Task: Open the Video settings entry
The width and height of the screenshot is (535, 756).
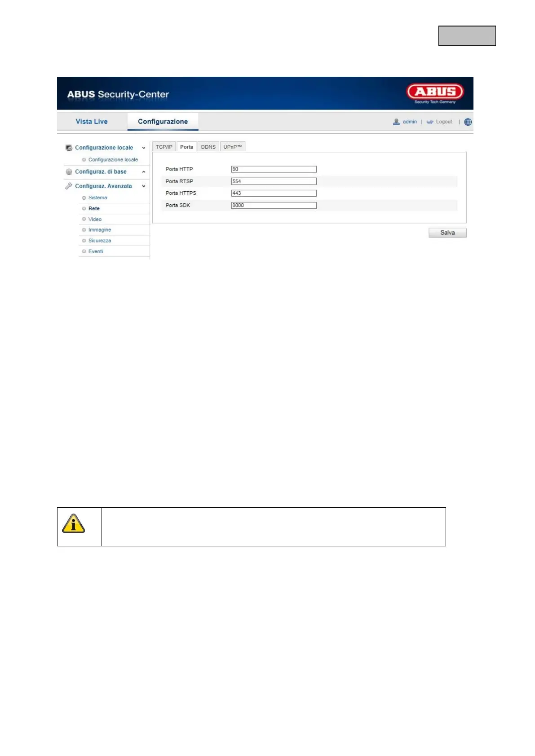Action: coord(95,219)
